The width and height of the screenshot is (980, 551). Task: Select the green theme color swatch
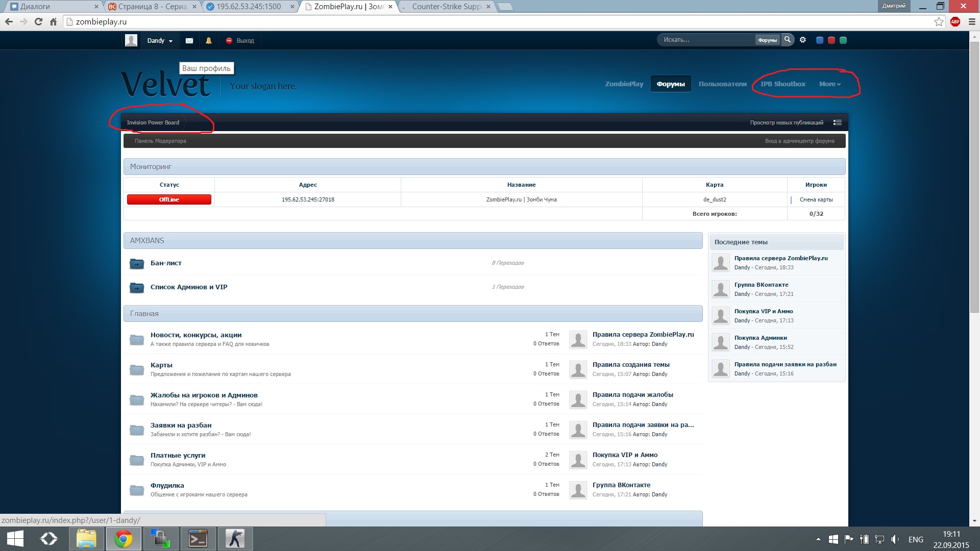point(843,40)
